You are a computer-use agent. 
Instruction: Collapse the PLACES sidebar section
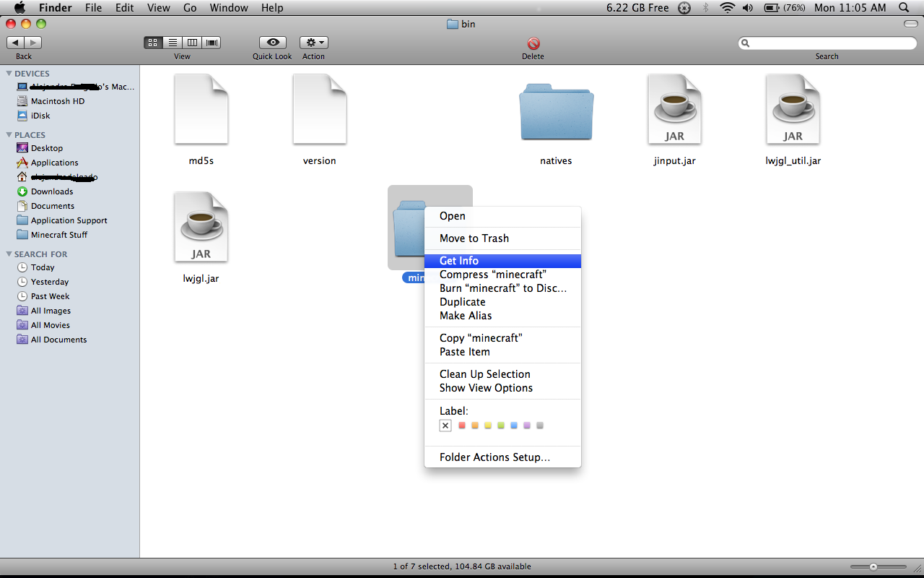[x=9, y=135]
